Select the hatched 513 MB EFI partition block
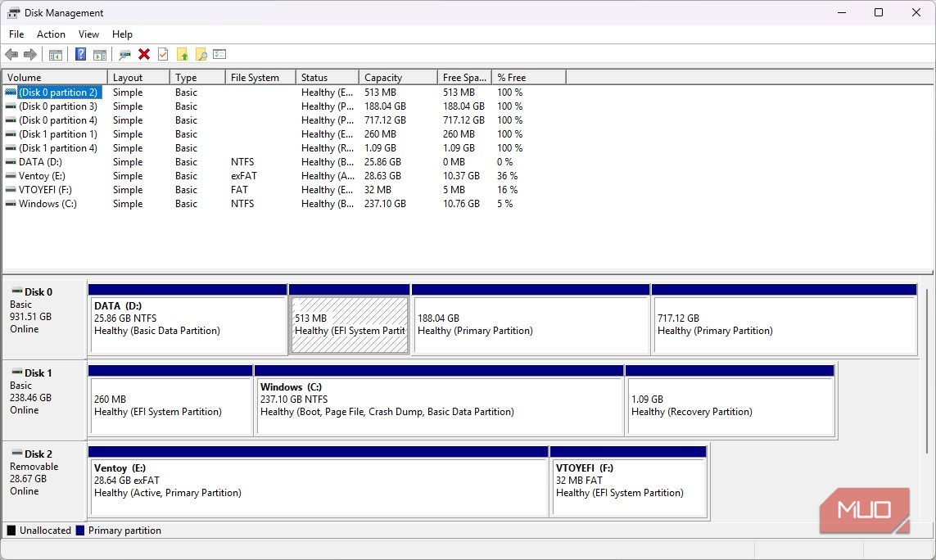The height and width of the screenshot is (560, 936). pos(349,319)
